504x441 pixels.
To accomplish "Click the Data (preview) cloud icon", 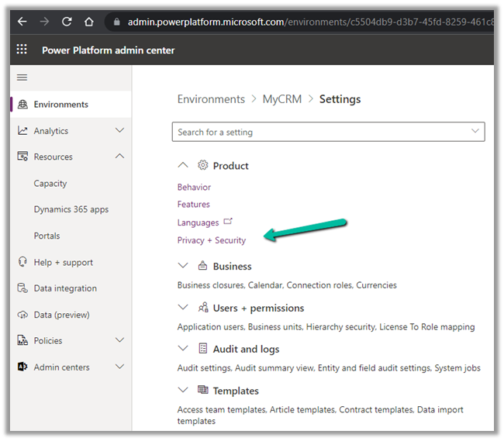I will tap(22, 315).
